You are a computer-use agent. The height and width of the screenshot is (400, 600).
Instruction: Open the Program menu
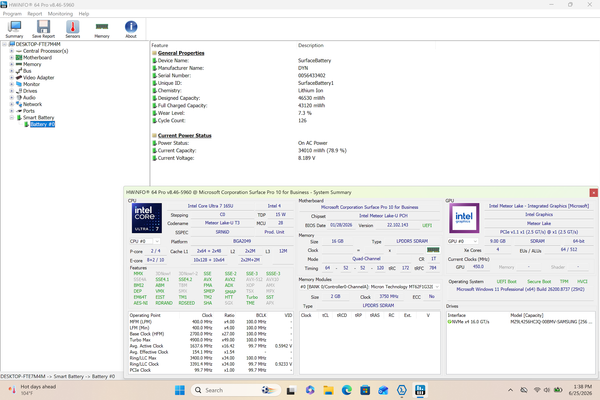tap(12, 14)
